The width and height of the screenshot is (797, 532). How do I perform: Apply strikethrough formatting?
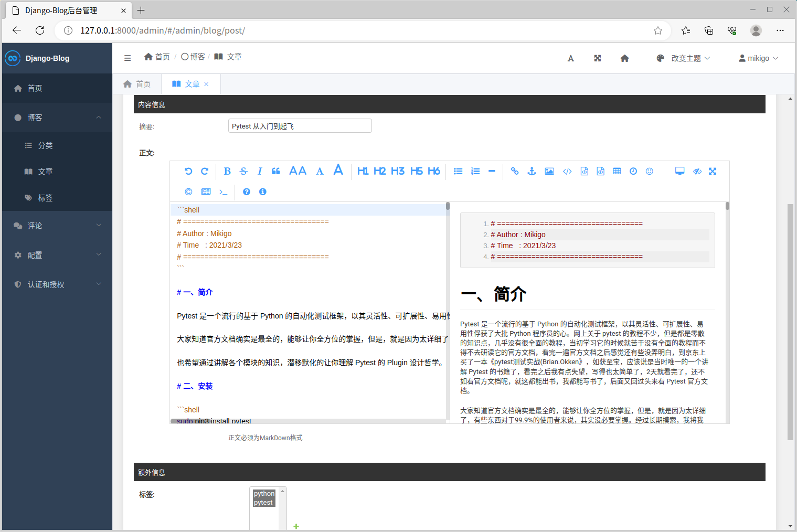[243, 171]
